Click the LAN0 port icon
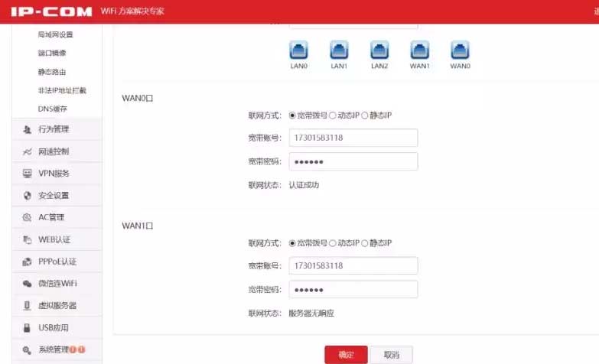This screenshot has width=599, height=364. pos(299,50)
